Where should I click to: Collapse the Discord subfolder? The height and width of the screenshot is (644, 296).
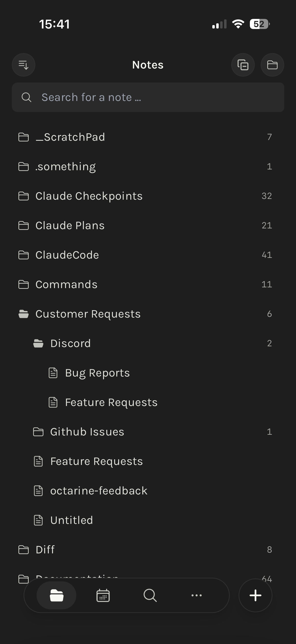pyautogui.click(x=70, y=344)
